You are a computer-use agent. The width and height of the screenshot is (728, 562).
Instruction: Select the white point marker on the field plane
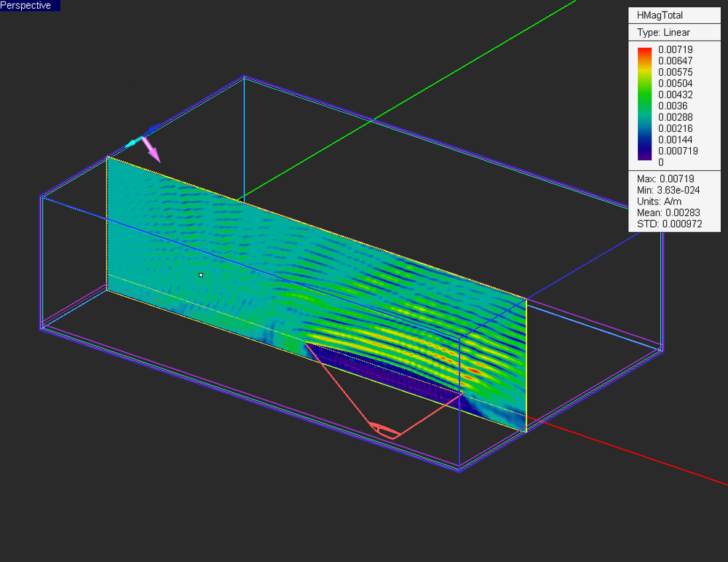(x=200, y=274)
